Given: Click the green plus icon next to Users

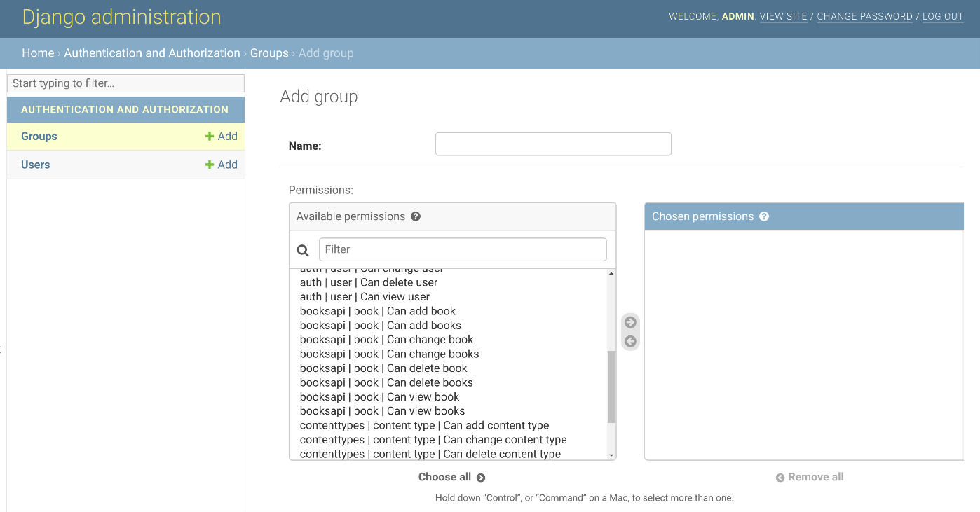Looking at the screenshot, I should (x=210, y=165).
